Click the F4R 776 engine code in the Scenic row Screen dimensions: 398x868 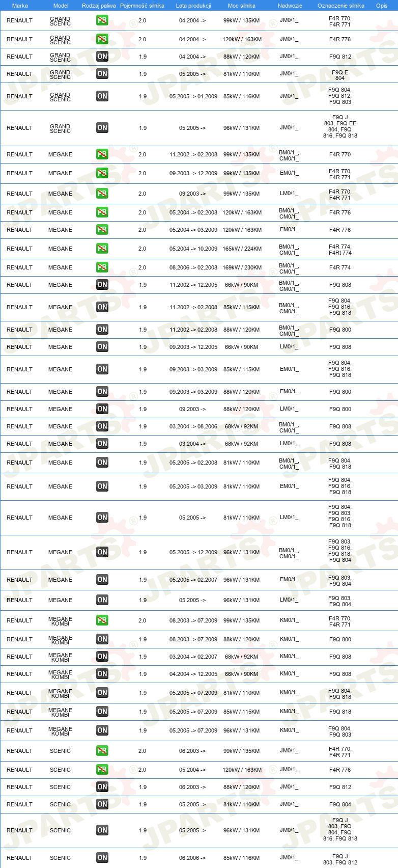tap(340, 770)
